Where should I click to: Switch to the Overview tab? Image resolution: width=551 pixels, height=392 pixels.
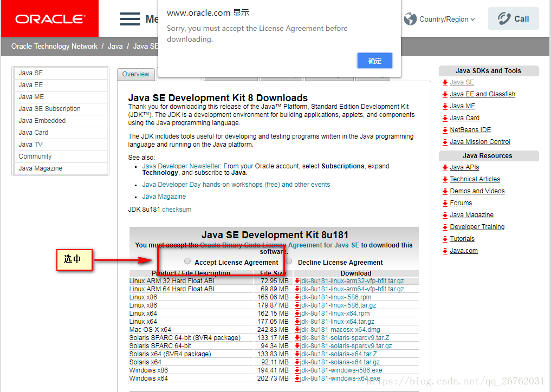pos(135,74)
